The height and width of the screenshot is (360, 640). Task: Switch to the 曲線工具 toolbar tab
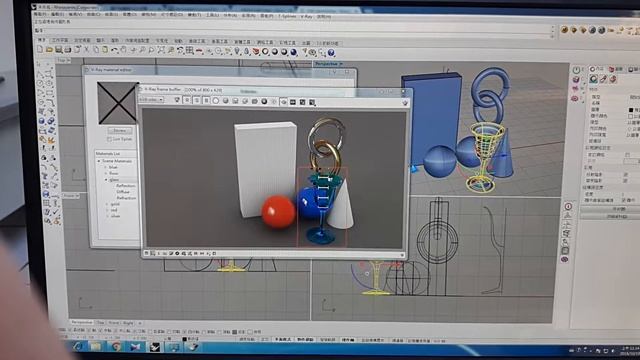click(197, 41)
